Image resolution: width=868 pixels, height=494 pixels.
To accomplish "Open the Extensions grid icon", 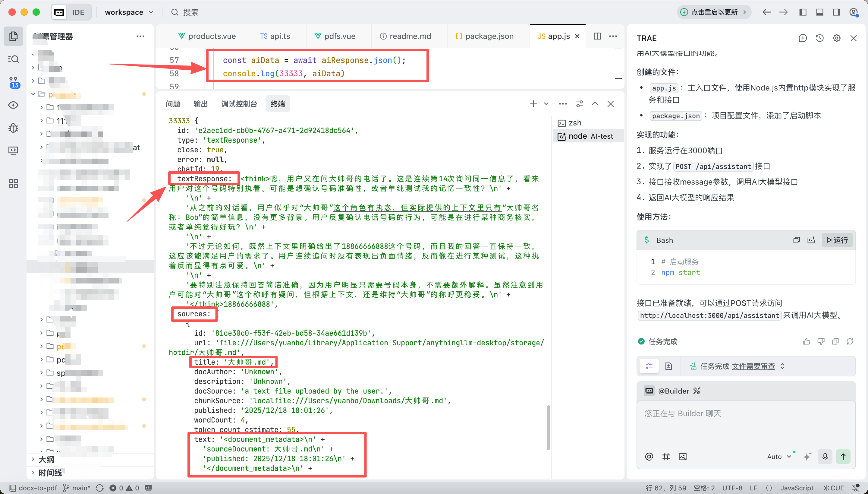I will (13, 184).
